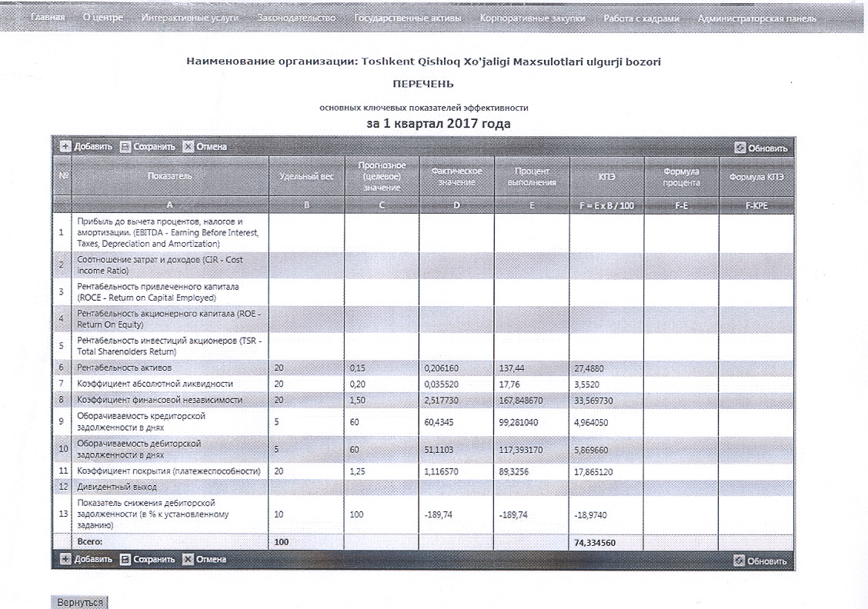Click the Обновить refresh icon above the table

(740, 148)
